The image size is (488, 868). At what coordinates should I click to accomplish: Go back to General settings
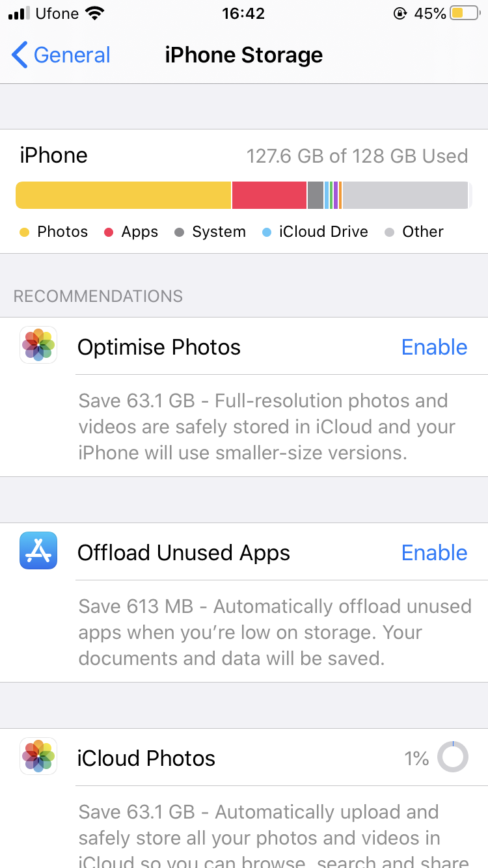[72, 55]
